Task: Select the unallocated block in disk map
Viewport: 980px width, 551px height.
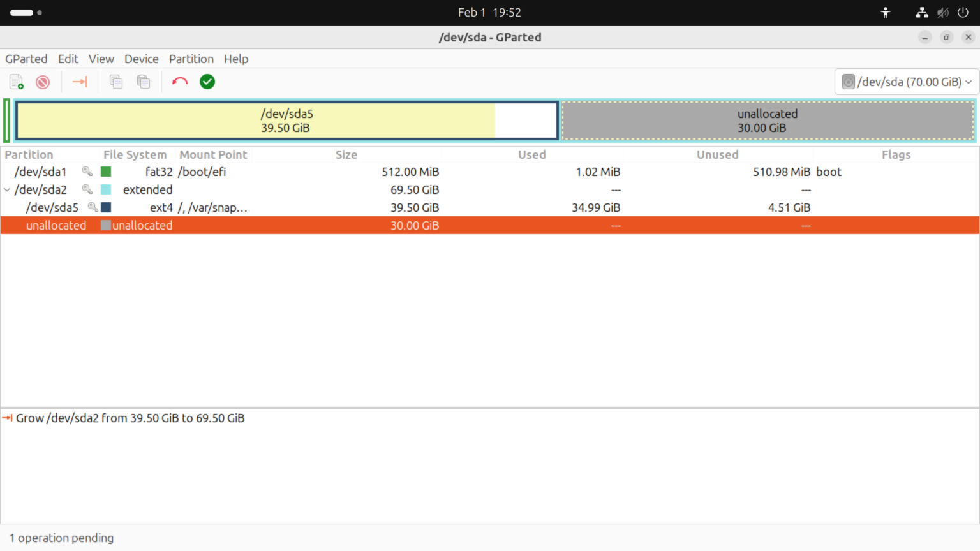Action: [x=768, y=121]
